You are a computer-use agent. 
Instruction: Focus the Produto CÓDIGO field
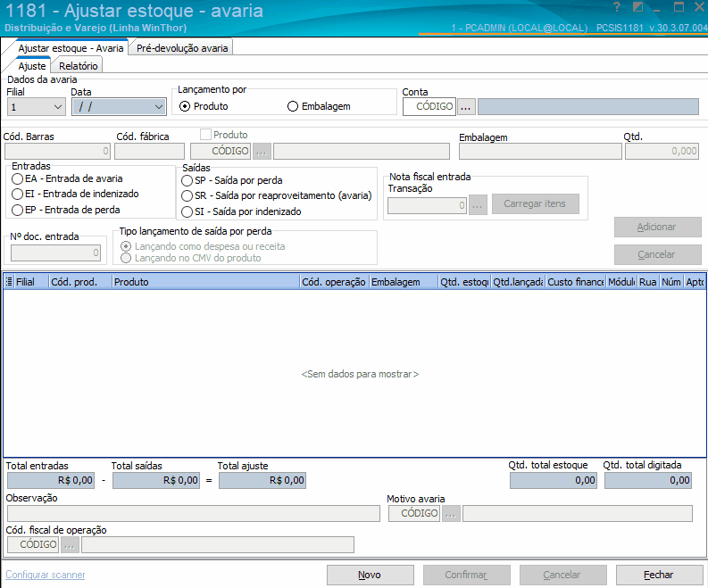(x=221, y=151)
